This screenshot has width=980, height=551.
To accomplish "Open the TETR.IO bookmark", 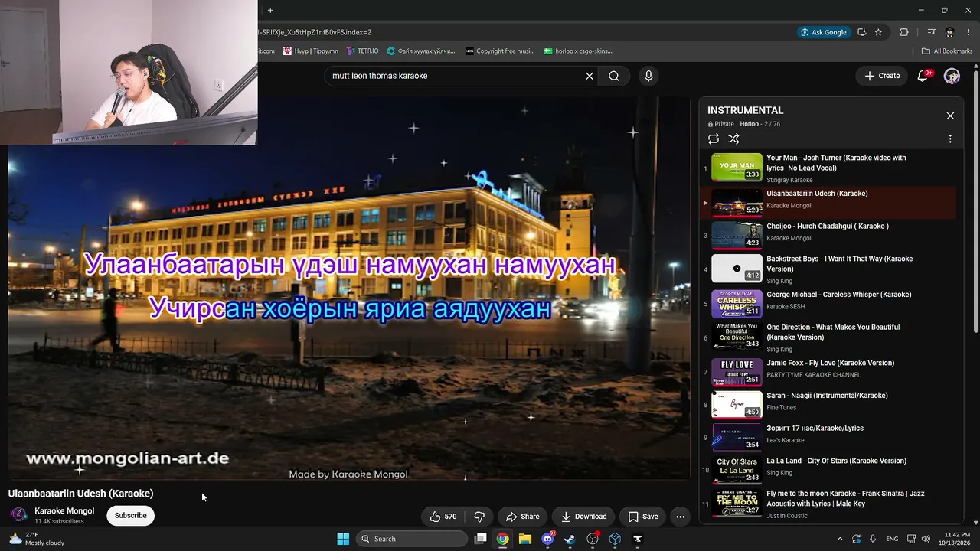I will click(x=363, y=51).
